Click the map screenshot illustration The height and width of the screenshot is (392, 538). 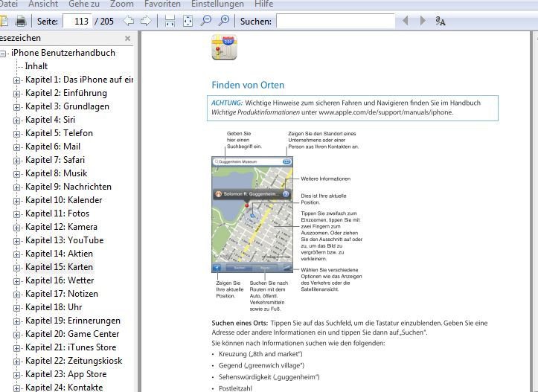tap(252, 215)
